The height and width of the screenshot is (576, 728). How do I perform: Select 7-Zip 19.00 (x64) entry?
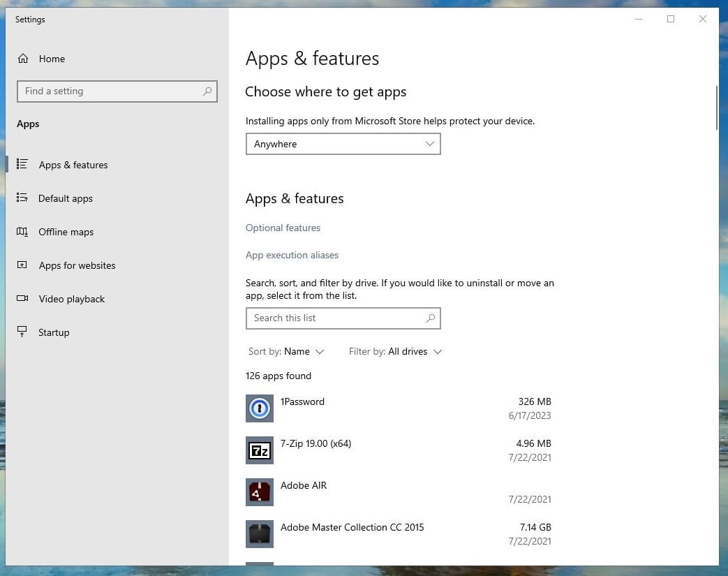[399, 450]
